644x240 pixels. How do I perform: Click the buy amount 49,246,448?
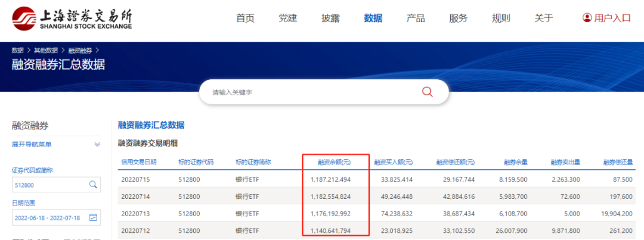click(x=397, y=197)
